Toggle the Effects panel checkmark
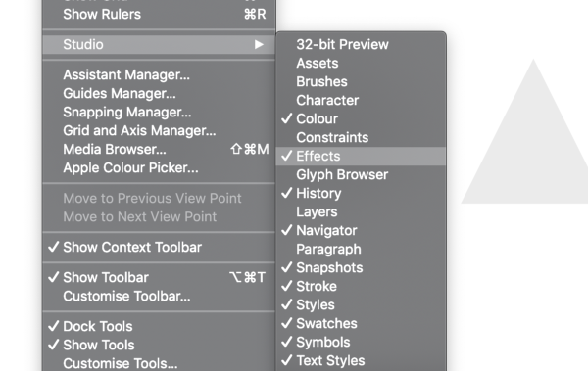Screen dimensions: 588x371 pyautogui.click(x=361, y=156)
